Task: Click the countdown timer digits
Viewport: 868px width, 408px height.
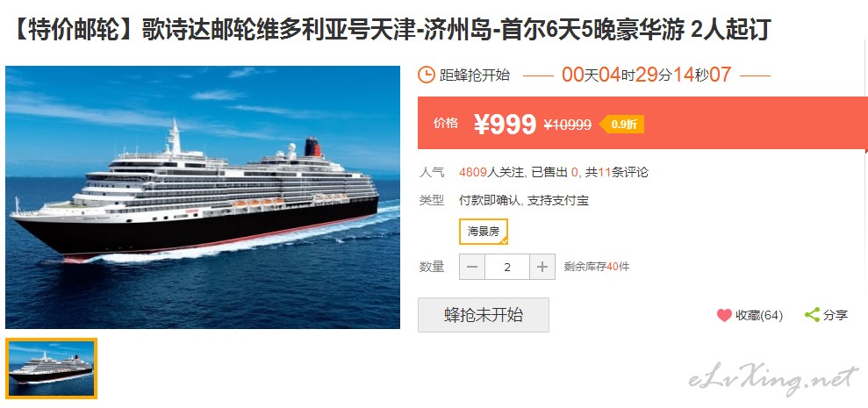Action: point(646,75)
